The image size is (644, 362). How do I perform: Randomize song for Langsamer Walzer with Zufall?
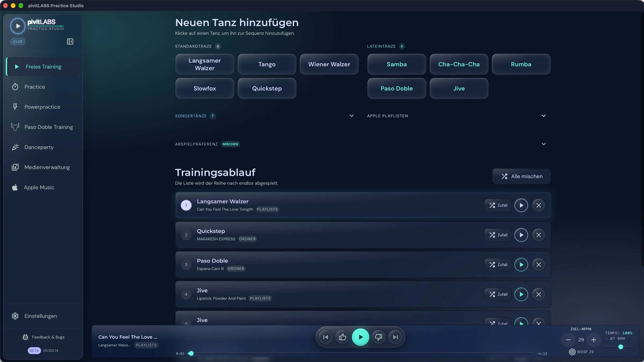[x=498, y=205]
